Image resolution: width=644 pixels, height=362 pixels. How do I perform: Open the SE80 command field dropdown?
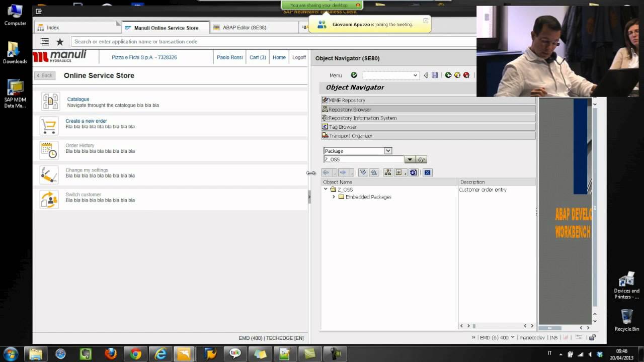[x=415, y=75]
